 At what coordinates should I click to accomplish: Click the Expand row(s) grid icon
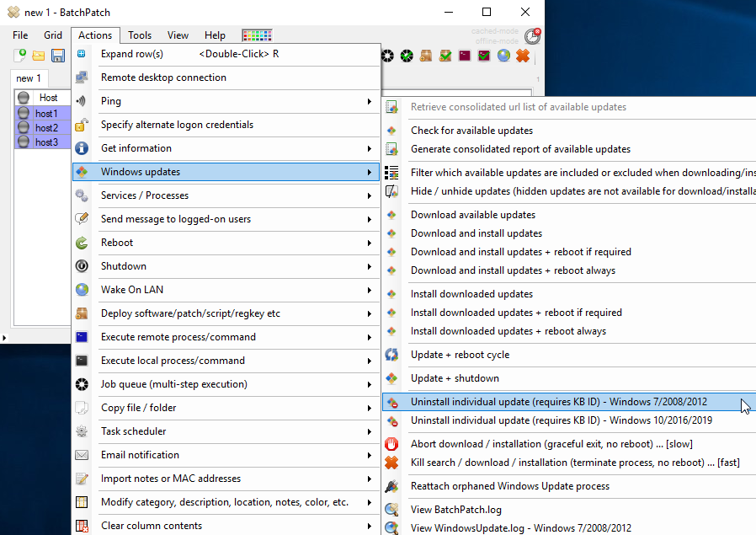coord(82,54)
